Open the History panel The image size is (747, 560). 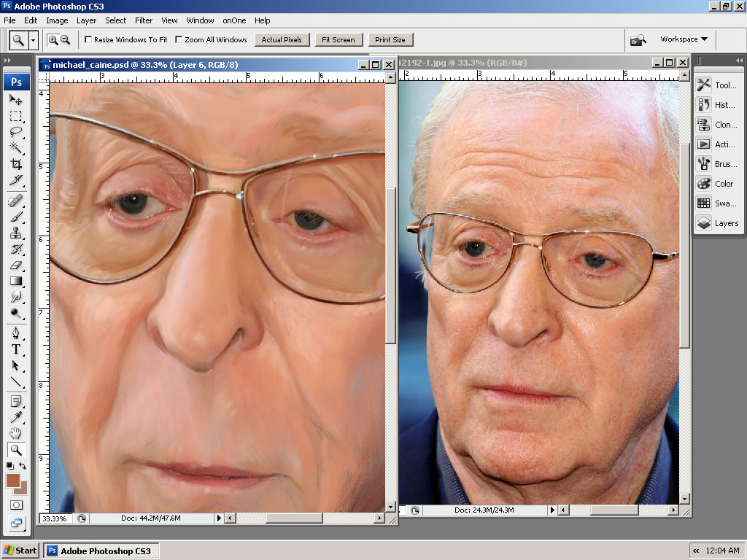718,105
